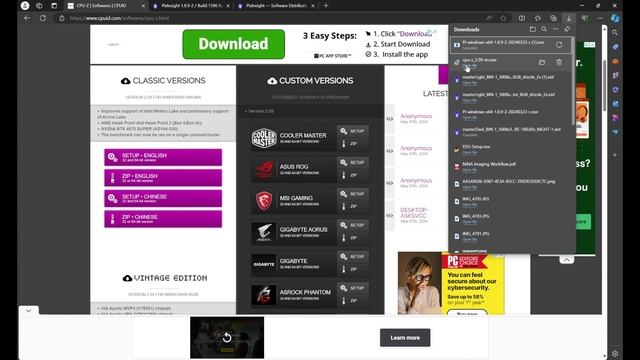Download CPU-Z Setup Chinese classic version
The height and width of the screenshot is (360, 640).
point(163,198)
